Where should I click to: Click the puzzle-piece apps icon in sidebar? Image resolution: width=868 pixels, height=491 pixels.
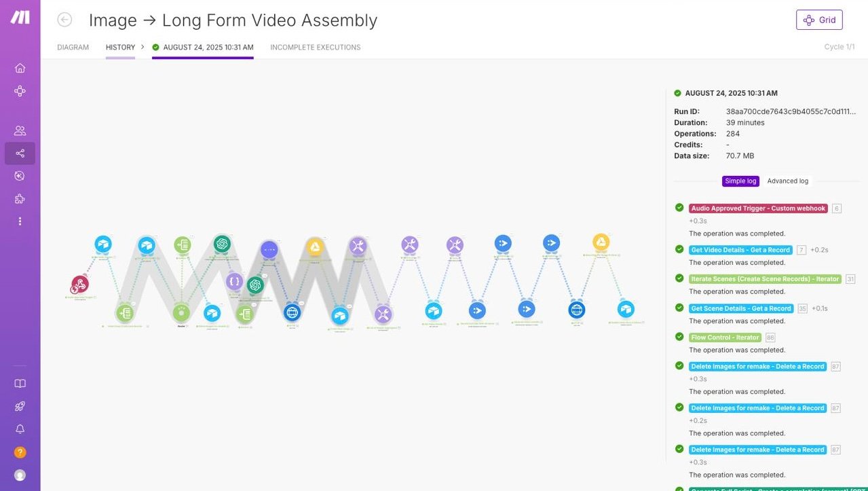20,198
